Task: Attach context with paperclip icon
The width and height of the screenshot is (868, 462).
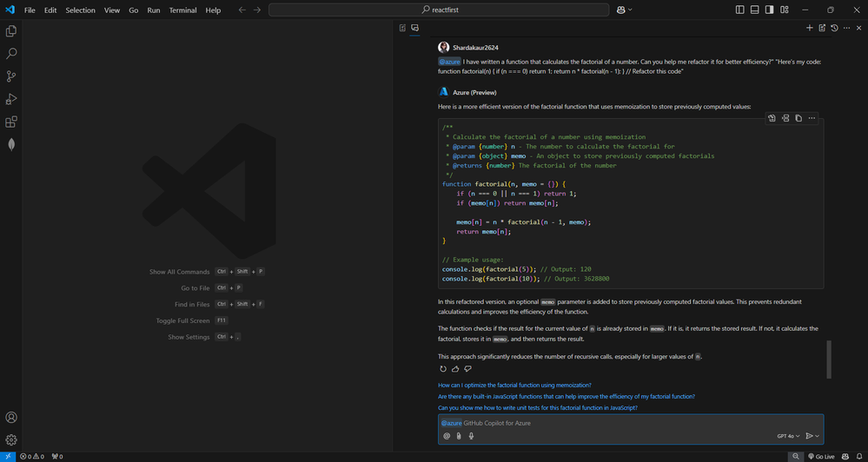Action: (x=459, y=436)
